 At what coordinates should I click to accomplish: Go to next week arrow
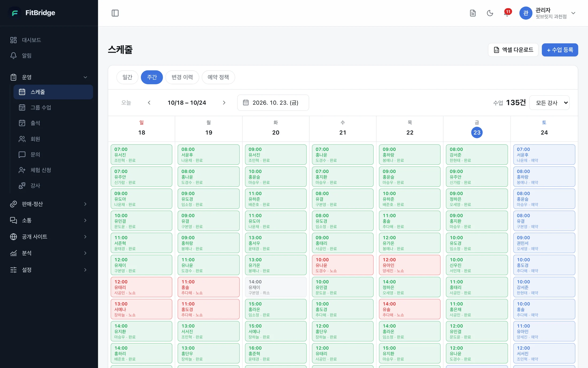pos(224,103)
